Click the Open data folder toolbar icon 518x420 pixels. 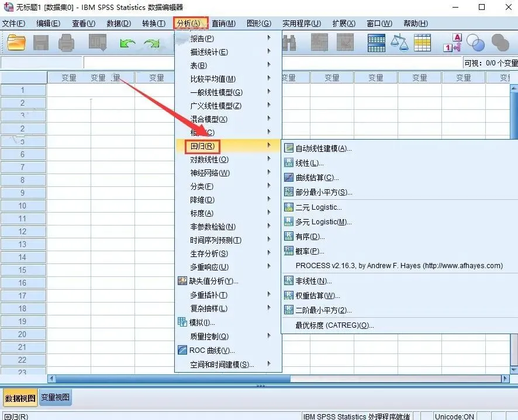(16, 43)
